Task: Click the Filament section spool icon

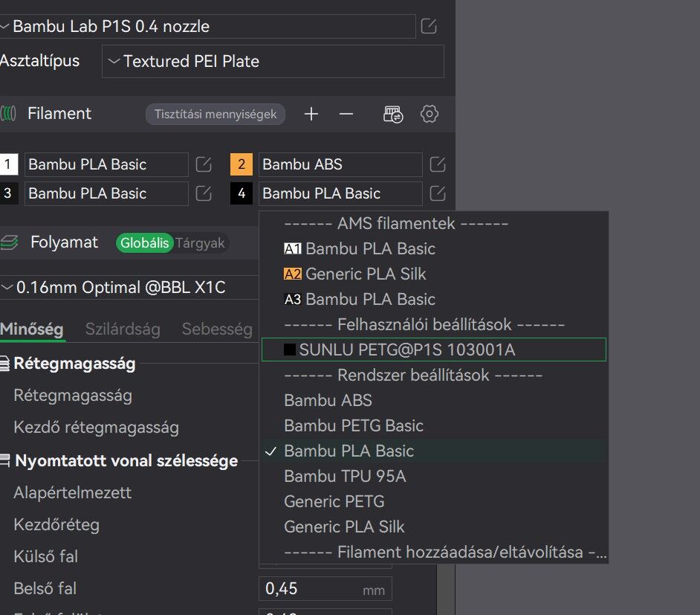Action: 8,114
